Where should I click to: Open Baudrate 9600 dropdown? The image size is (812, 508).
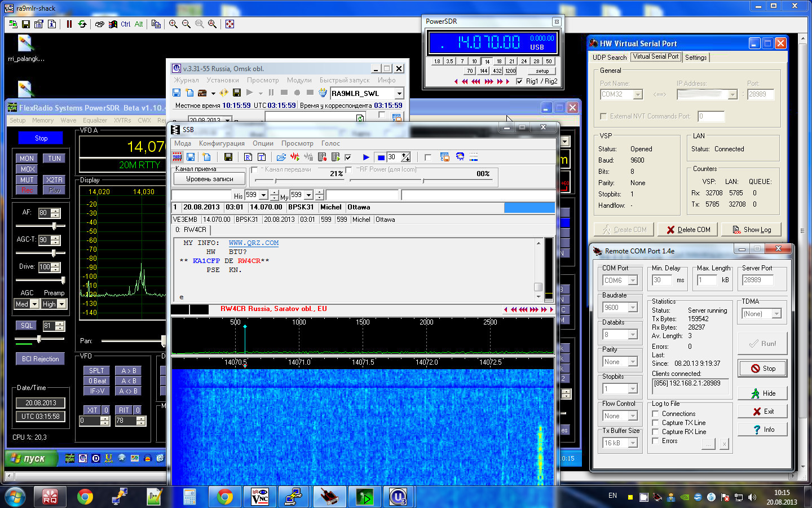point(633,308)
